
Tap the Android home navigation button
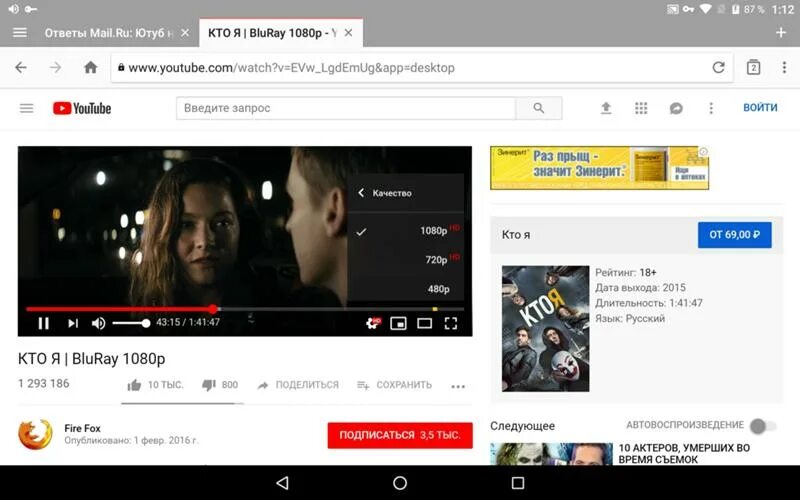pos(400,483)
